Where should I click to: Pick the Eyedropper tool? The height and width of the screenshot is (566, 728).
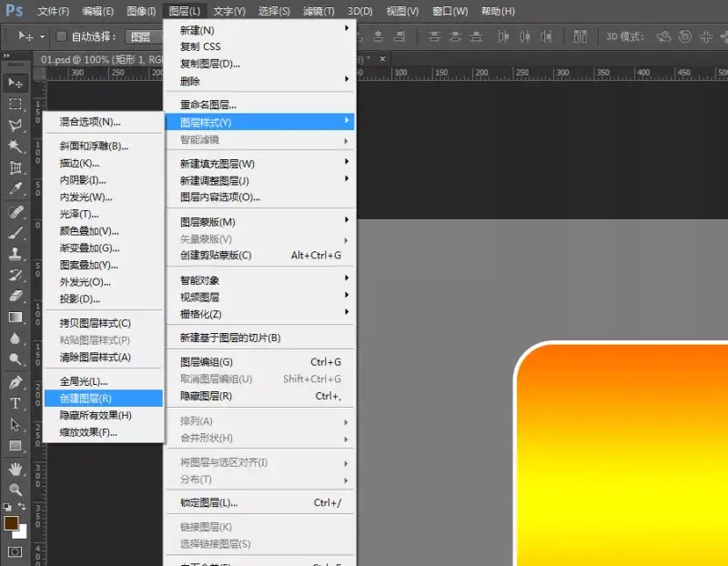(x=15, y=188)
